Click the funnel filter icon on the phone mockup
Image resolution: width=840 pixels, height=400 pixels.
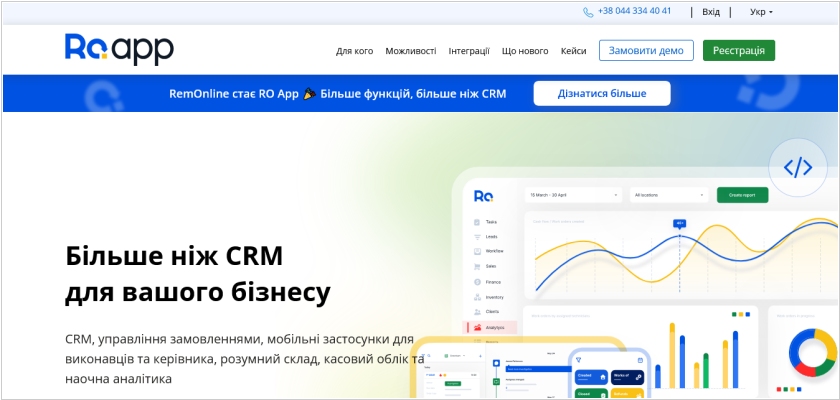pos(579,360)
